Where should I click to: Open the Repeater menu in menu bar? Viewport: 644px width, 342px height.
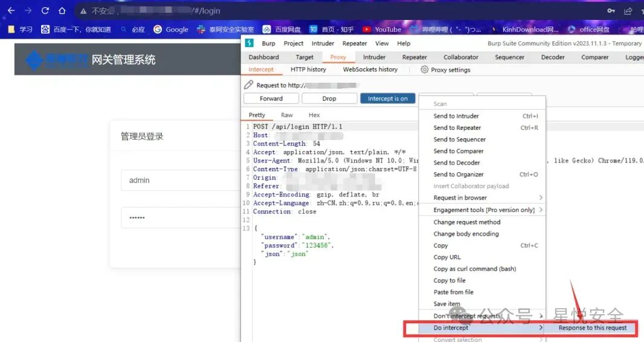(x=355, y=43)
